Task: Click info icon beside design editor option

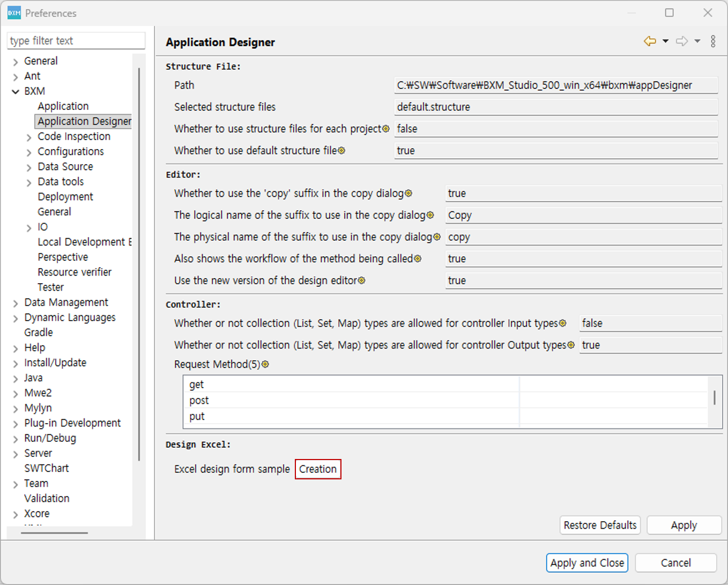Action: click(x=362, y=280)
